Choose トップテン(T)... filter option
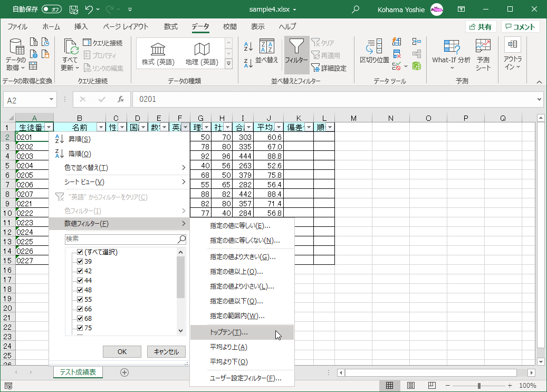Image resolution: width=547 pixels, height=392 pixels. coord(242,333)
